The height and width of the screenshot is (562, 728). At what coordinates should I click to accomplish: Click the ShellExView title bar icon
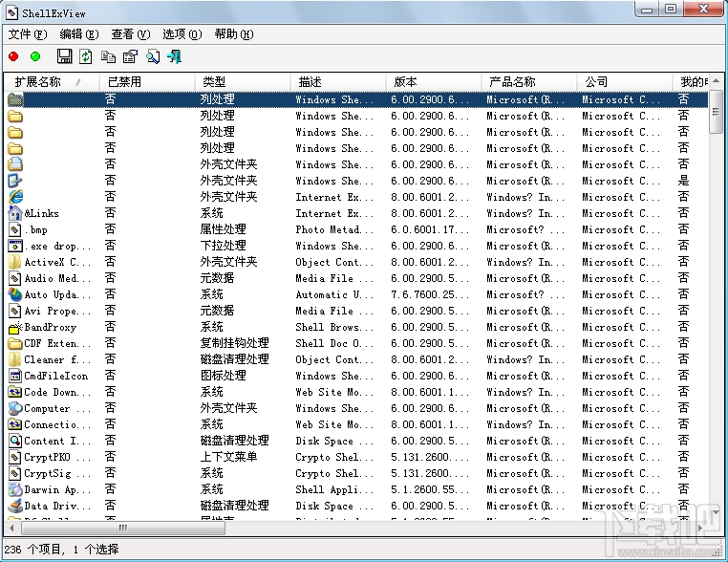(x=12, y=12)
